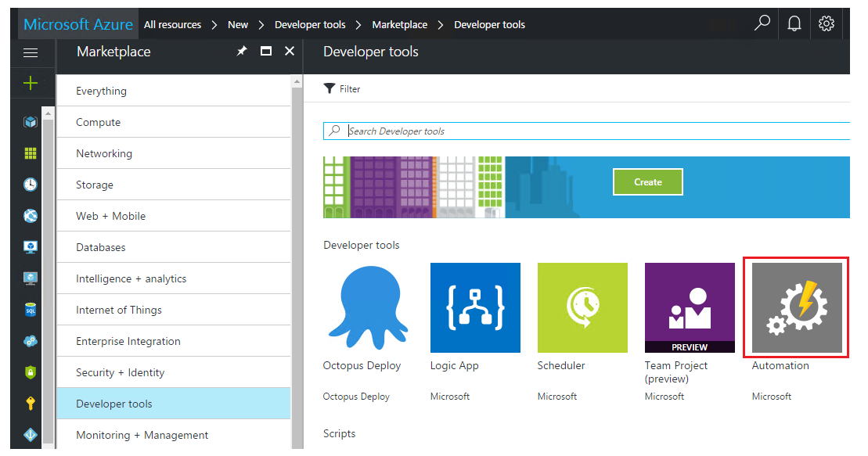This screenshot has height=456, width=868.
Task: Open the blue diamond sidebar icon at the bottom
Action: pos(31,435)
